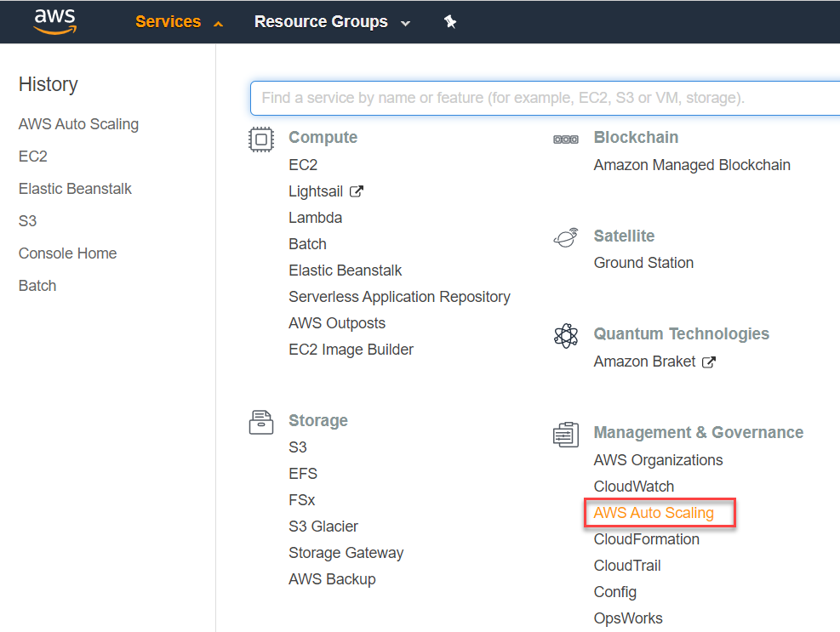Open AWS Organizations
This screenshot has height=632, width=840.
[x=659, y=460]
